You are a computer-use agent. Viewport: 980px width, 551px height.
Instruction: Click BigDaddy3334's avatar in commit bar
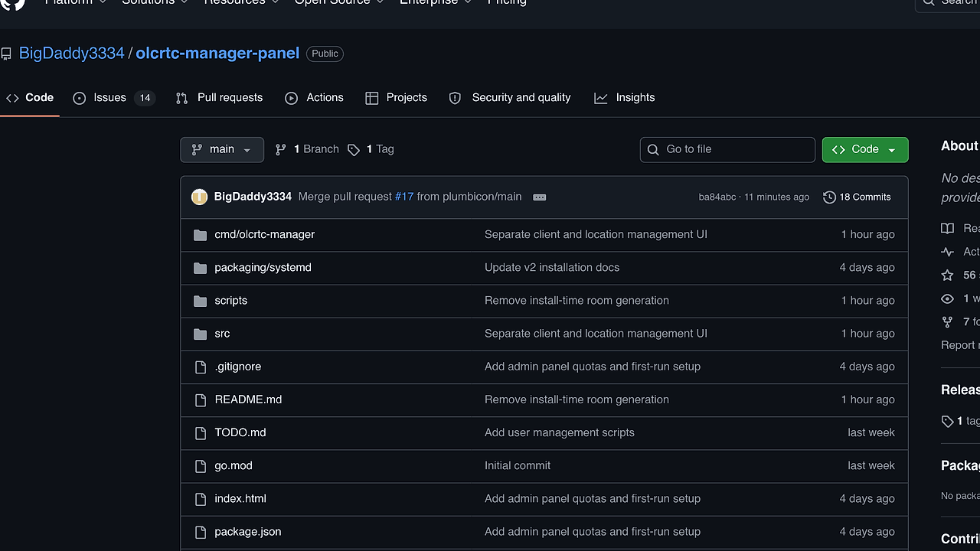point(199,197)
